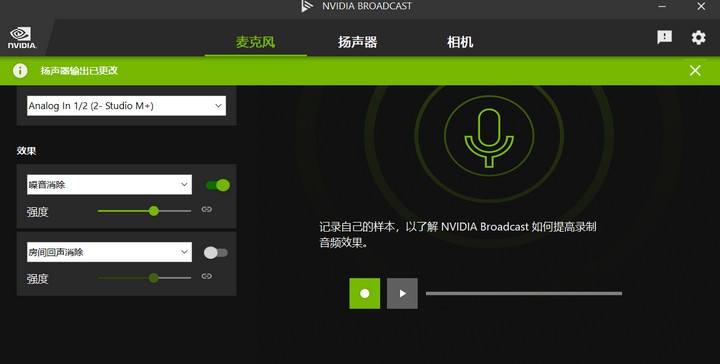Switch to the 相机 tab

click(460, 42)
